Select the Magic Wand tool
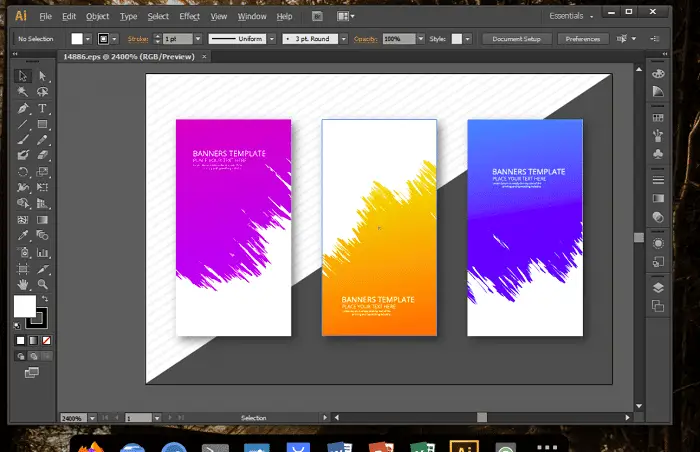The image size is (700, 452). 22,92
